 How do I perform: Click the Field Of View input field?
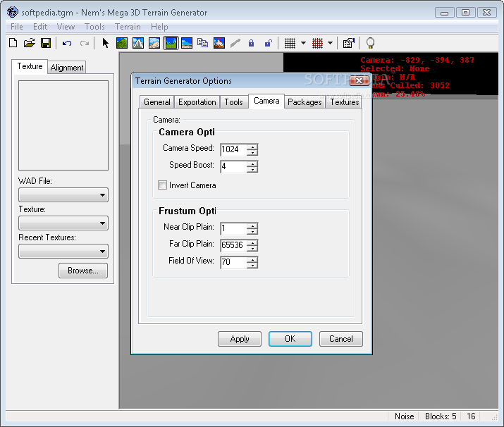pyautogui.click(x=234, y=262)
